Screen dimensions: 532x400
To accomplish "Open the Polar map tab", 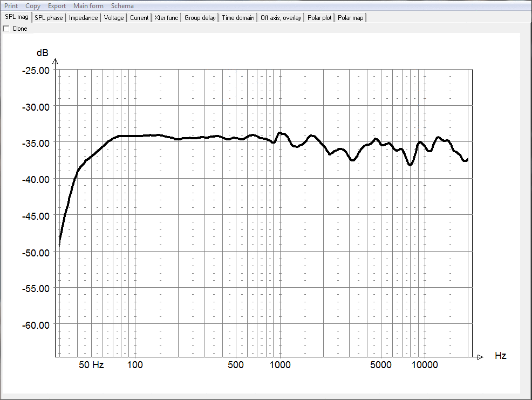I will (x=351, y=18).
